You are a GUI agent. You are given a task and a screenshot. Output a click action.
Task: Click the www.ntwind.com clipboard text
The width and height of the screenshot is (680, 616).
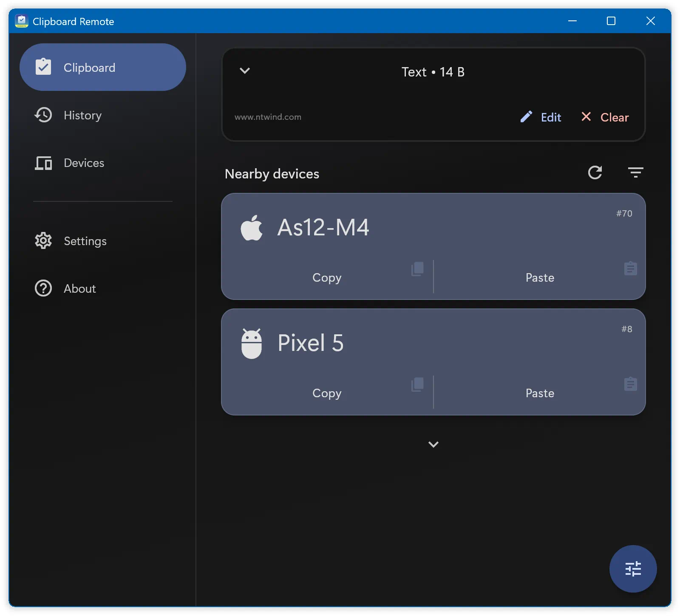(x=268, y=117)
